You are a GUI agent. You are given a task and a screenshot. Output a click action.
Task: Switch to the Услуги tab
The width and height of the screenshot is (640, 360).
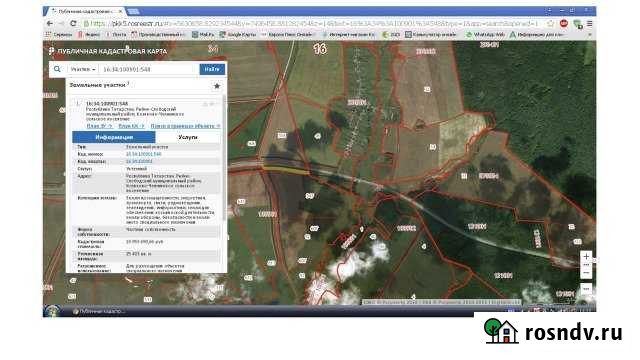pyautogui.click(x=188, y=137)
